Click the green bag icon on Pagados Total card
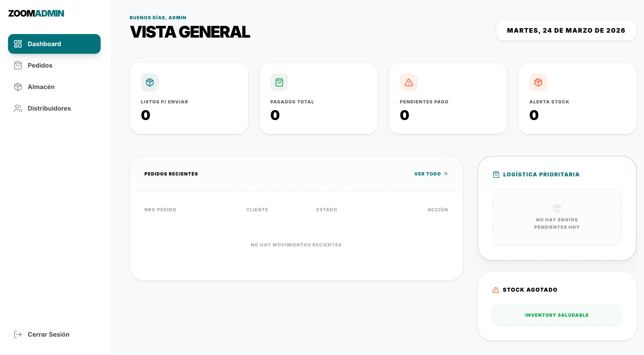 tap(279, 82)
